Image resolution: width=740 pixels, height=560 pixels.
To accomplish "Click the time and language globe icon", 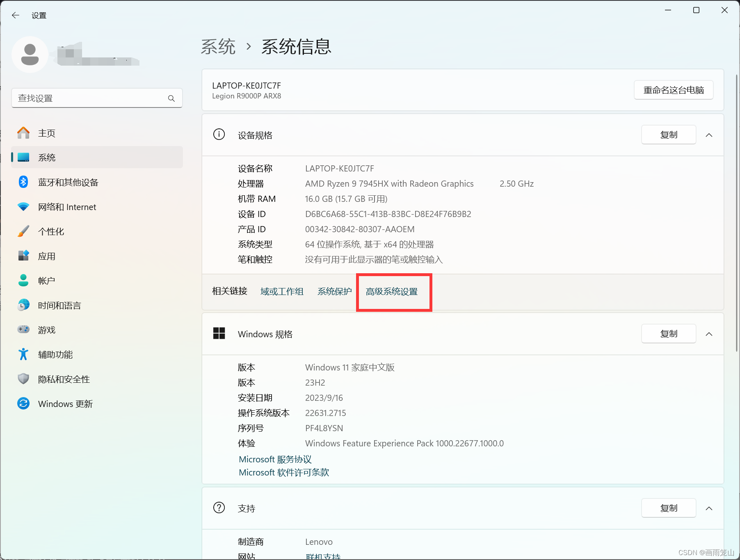I will coord(23,305).
